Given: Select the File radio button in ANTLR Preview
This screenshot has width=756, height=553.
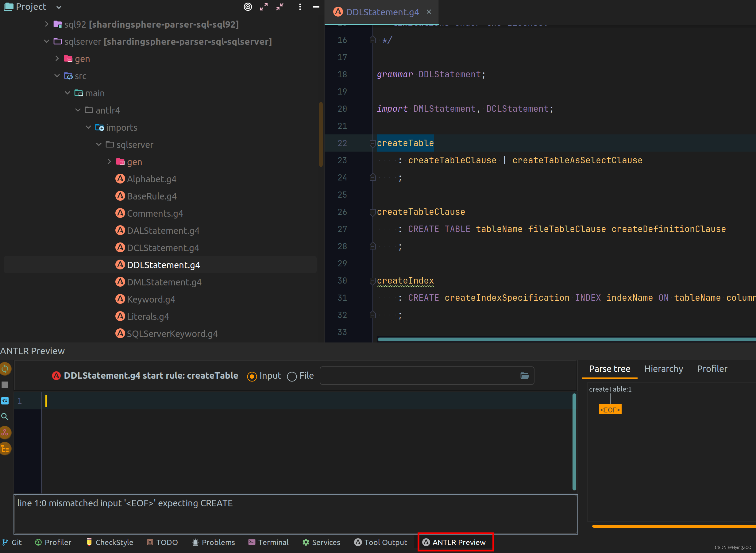Looking at the screenshot, I should (292, 376).
